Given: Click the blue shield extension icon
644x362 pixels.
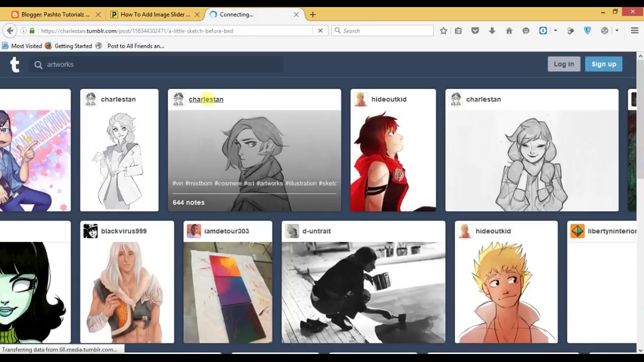Looking at the screenshot, I should point(587,31).
